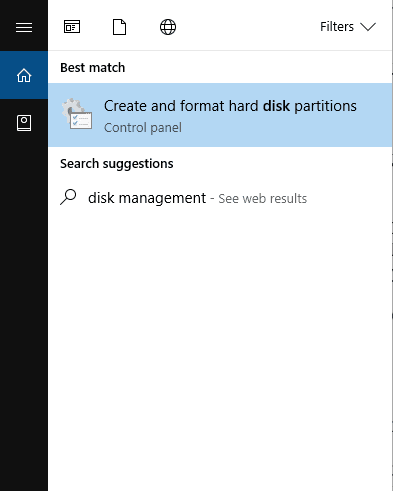Follow the See web results link
This screenshot has height=491, width=396.
click(262, 199)
